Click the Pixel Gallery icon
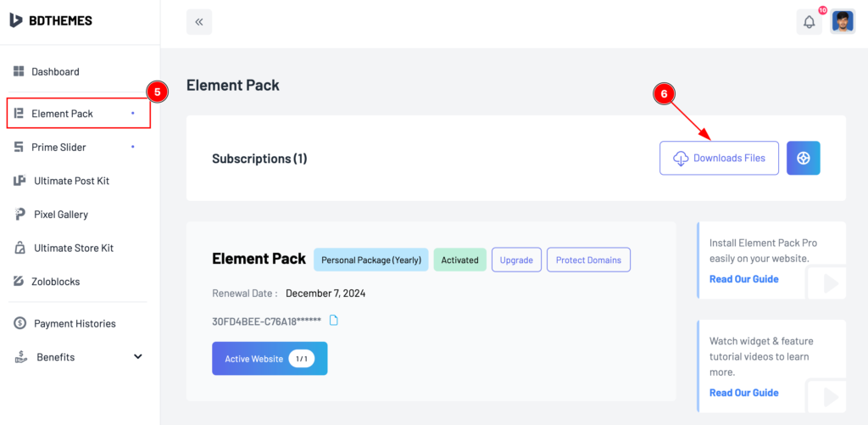868x425 pixels. click(20, 215)
